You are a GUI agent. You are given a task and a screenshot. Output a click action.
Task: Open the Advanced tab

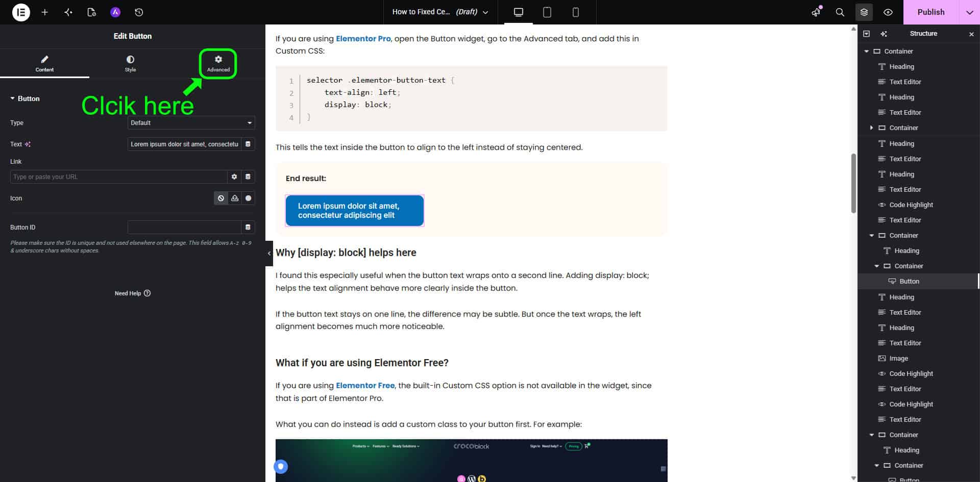pyautogui.click(x=218, y=64)
